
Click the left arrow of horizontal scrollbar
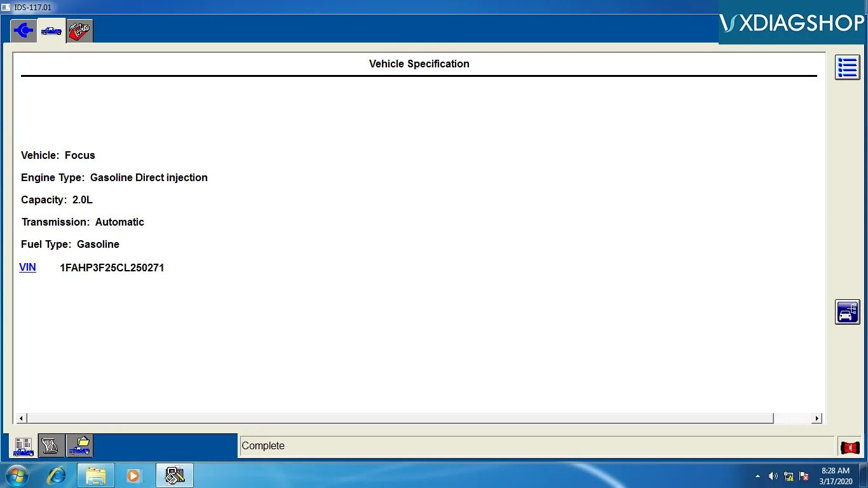[x=21, y=418]
